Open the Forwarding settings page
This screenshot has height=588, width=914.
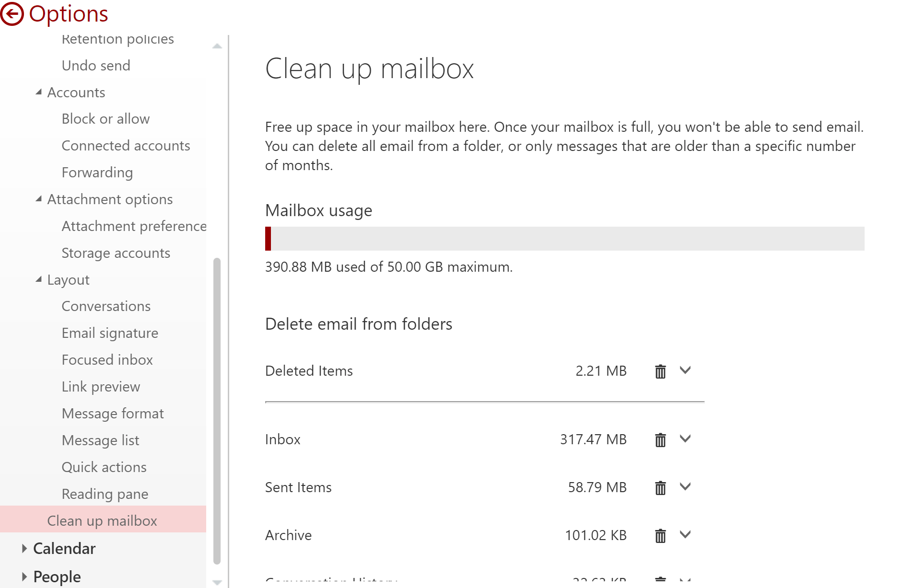(x=97, y=172)
